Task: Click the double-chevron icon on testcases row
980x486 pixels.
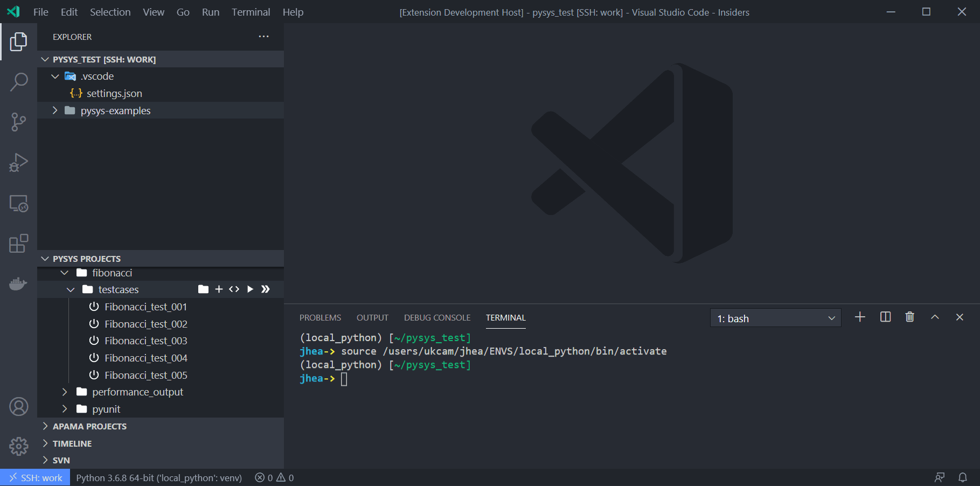Action: pos(265,289)
